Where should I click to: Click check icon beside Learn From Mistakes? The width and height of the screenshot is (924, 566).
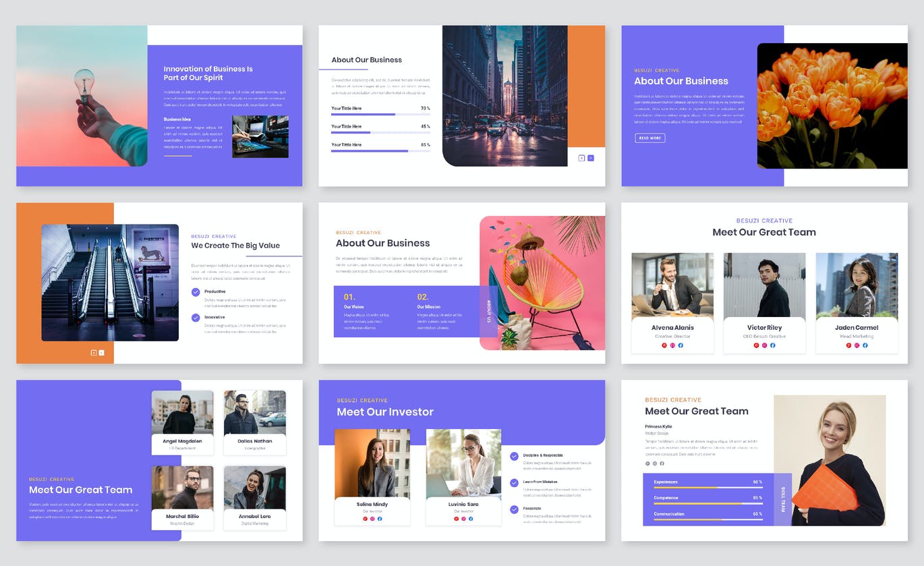pyautogui.click(x=515, y=482)
